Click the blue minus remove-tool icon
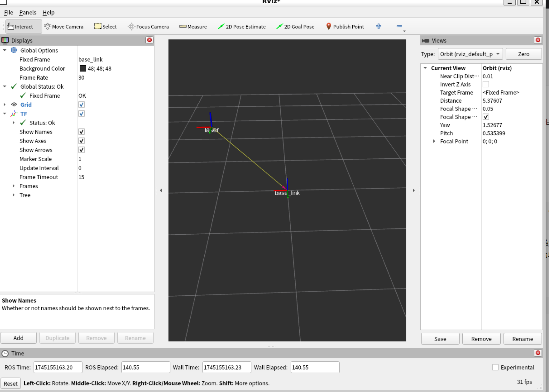Screen dimensions: 549x392 tap(399, 26)
